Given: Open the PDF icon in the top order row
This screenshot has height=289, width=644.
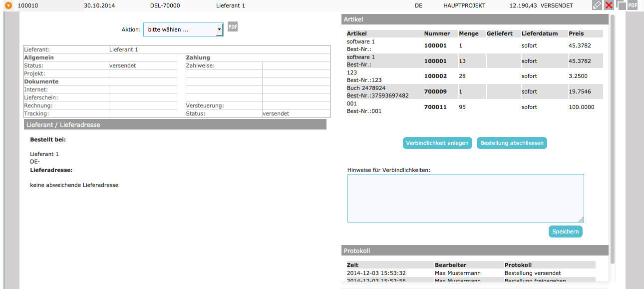Looking at the screenshot, I should click(x=633, y=5).
